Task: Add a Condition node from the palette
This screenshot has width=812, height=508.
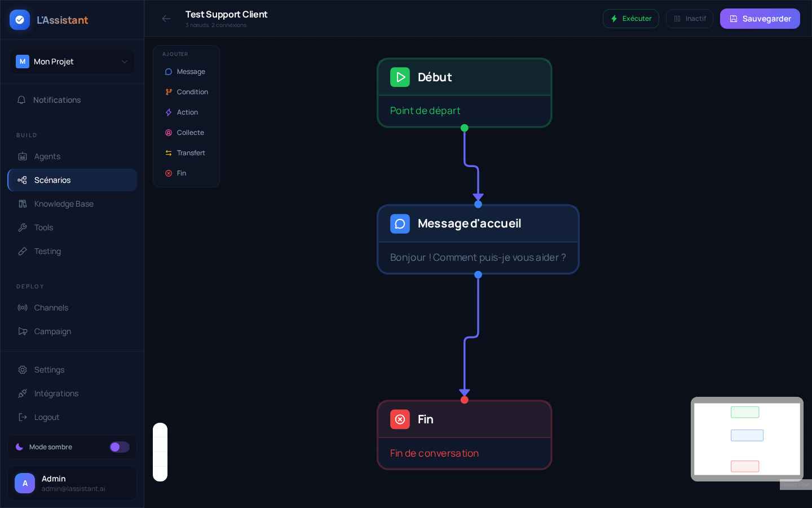Action: (186, 92)
